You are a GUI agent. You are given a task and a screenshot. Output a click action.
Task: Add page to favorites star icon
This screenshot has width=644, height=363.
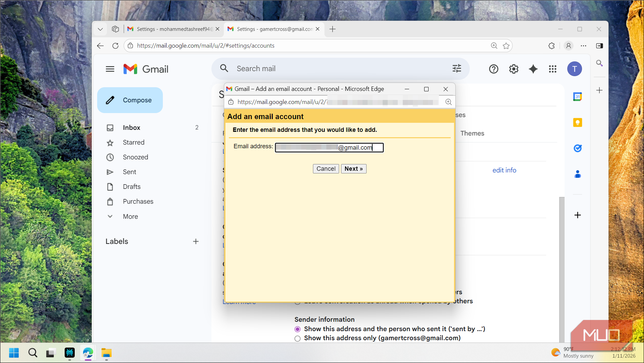pyautogui.click(x=506, y=46)
